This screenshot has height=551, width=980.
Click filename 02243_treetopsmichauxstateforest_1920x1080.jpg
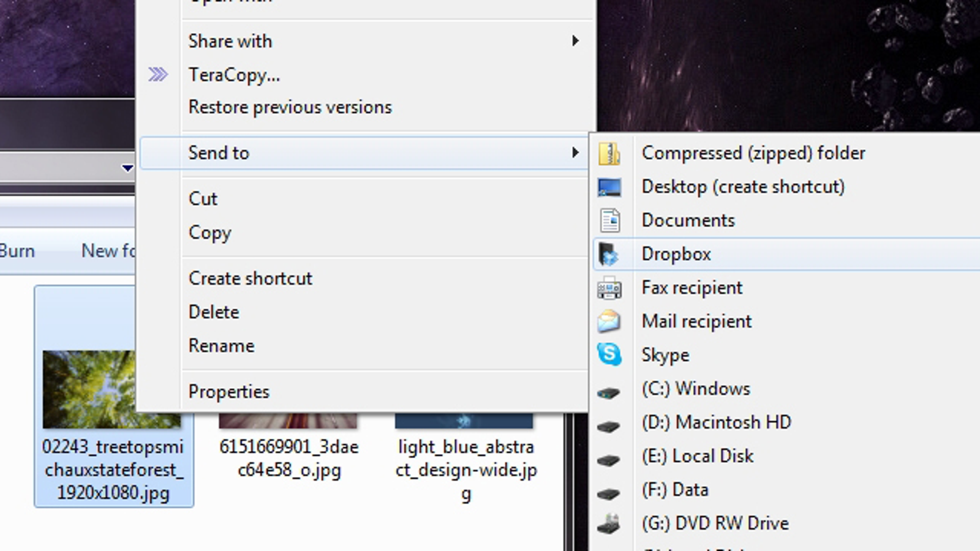[113, 470]
